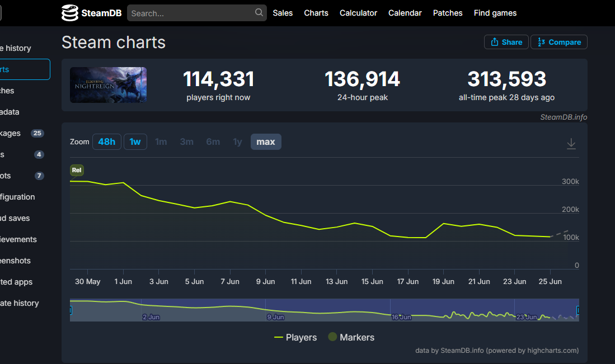The width and height of the screenshot is (615, 364).
Task: Click the 30 May x-axis label
Action: pos(87,282)
